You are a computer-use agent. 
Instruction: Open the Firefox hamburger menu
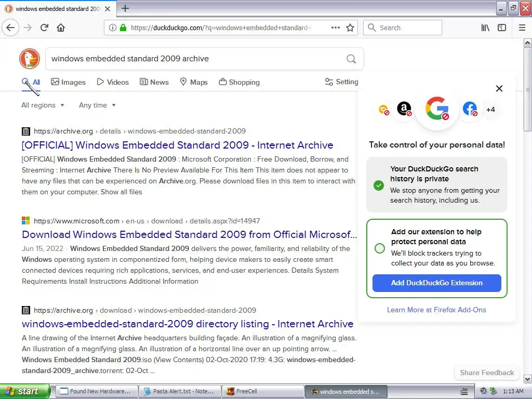tap(522, 28)
